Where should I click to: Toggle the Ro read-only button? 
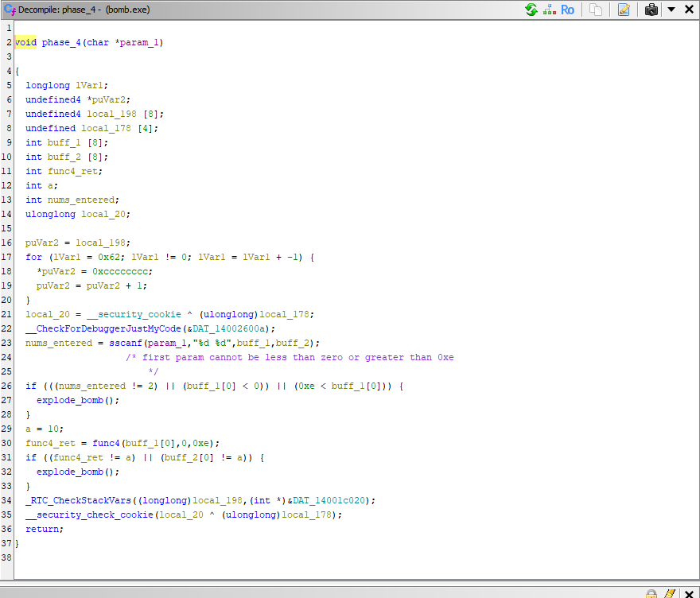[567, 10]
